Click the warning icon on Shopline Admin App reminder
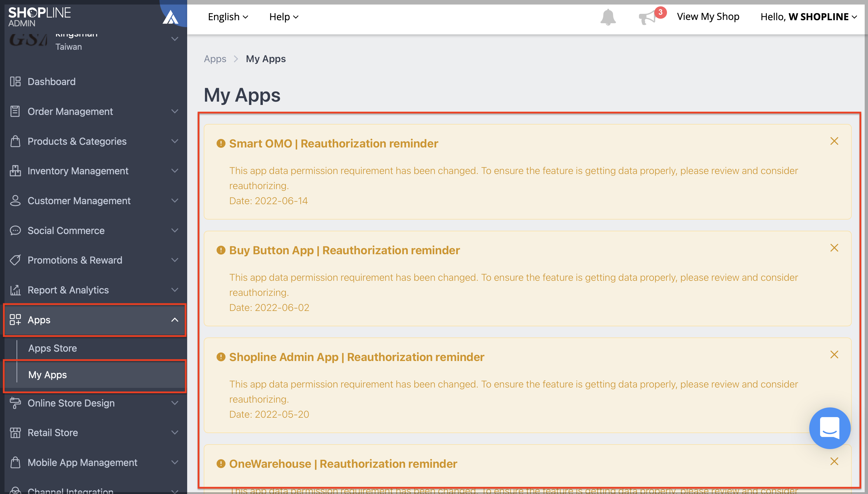 [221, 357]
